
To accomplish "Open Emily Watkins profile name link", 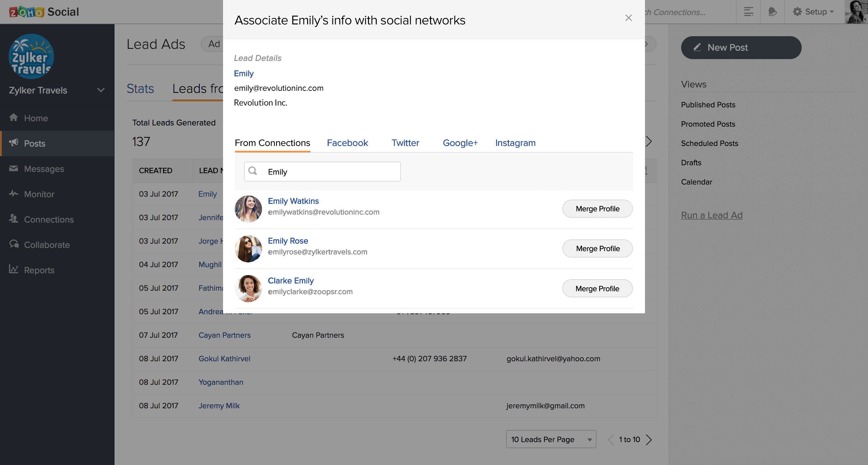I will [293, 201].
